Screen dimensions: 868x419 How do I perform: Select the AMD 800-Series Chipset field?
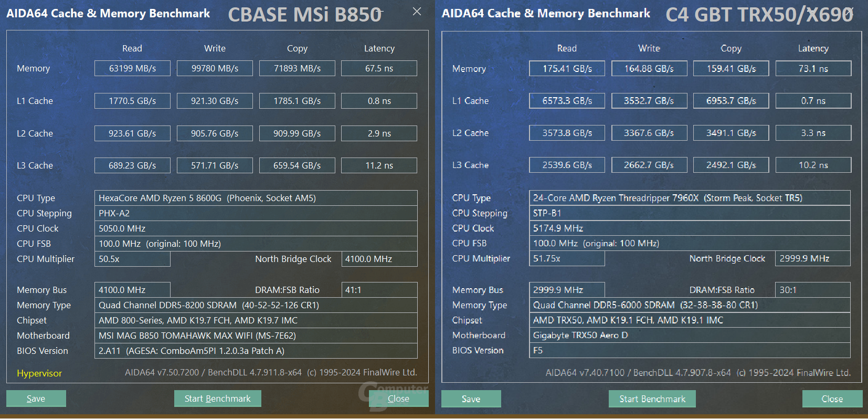tap(256, 320)
